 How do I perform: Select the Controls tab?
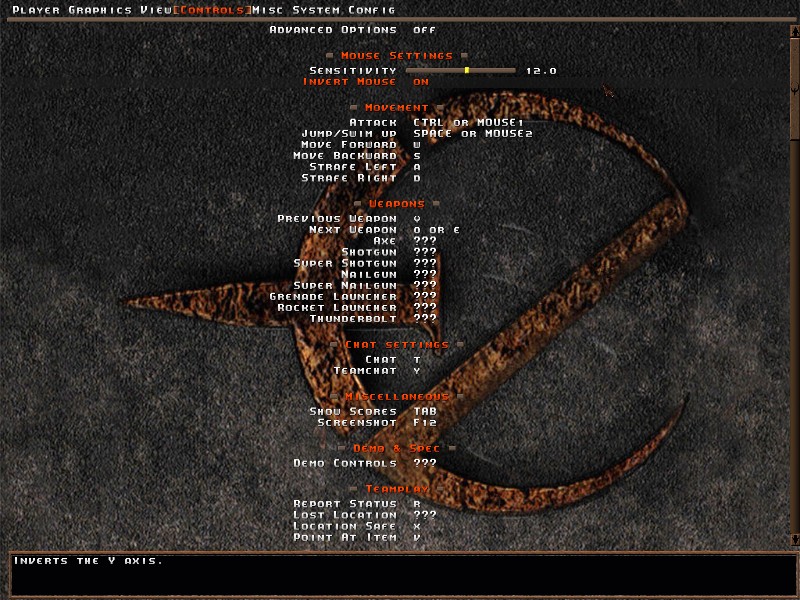[212, 10]
